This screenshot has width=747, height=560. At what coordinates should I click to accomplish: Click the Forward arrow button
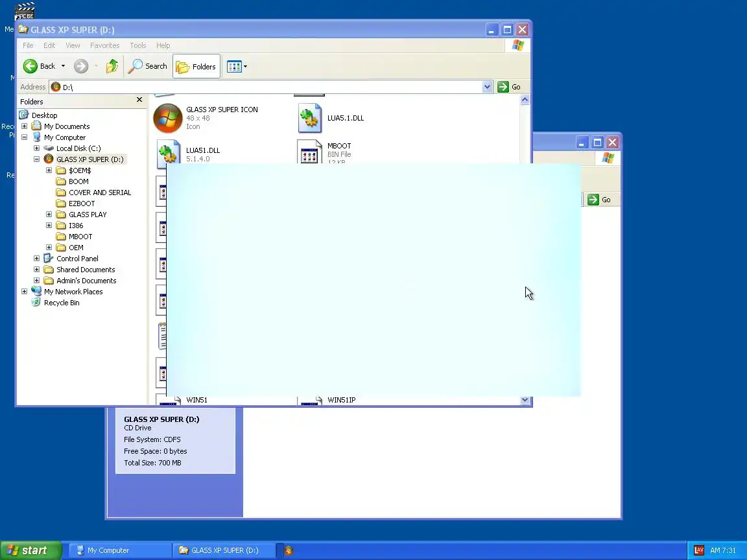pos(81,66)
